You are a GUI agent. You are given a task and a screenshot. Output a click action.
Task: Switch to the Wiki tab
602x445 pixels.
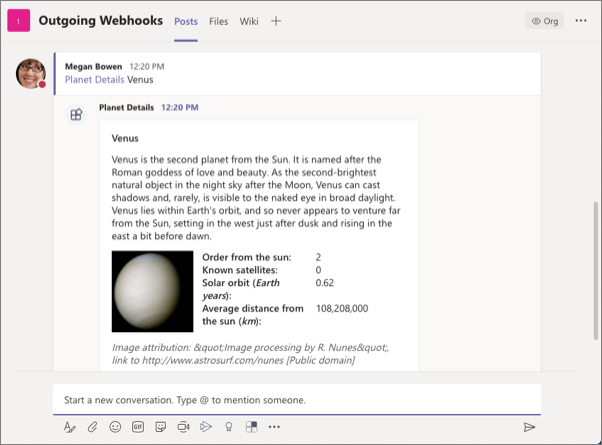[x=249, y=22]
